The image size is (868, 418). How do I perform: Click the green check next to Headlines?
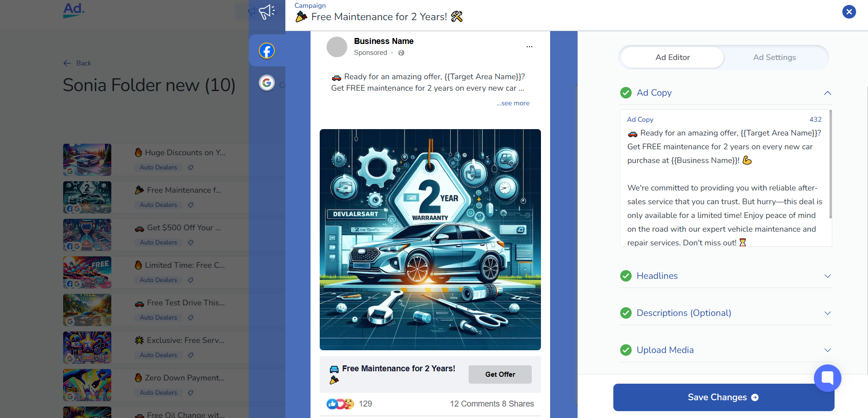pos(626,276)
